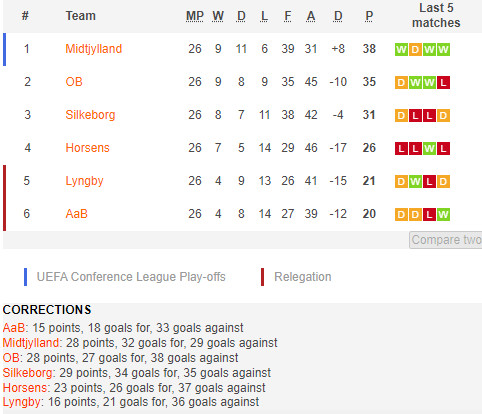The width and height of the screenshot is (482, 414).
Task: Open Silkeborg team link in standings
Action: 90,115
